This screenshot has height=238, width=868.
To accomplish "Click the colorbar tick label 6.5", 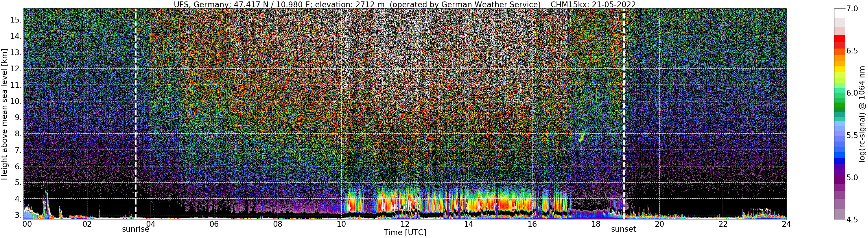I will pyautogui.click(x=852, y=51).
